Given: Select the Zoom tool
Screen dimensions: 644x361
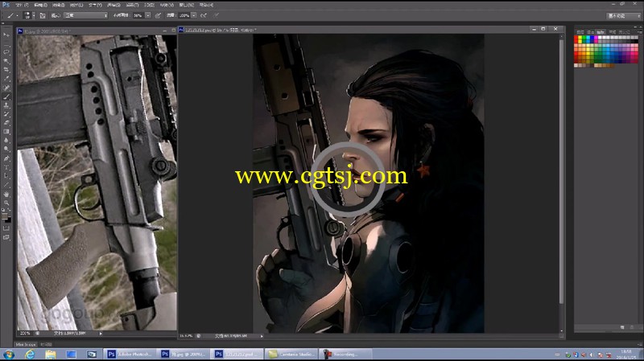Looking at the screenshot, I should 6,203.
